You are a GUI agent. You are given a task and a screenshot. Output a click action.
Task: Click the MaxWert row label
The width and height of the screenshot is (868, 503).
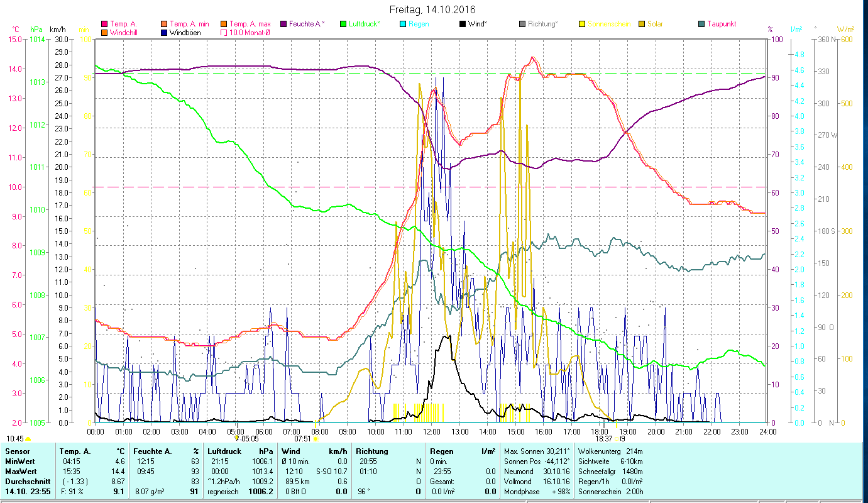(x=20, y=471)
